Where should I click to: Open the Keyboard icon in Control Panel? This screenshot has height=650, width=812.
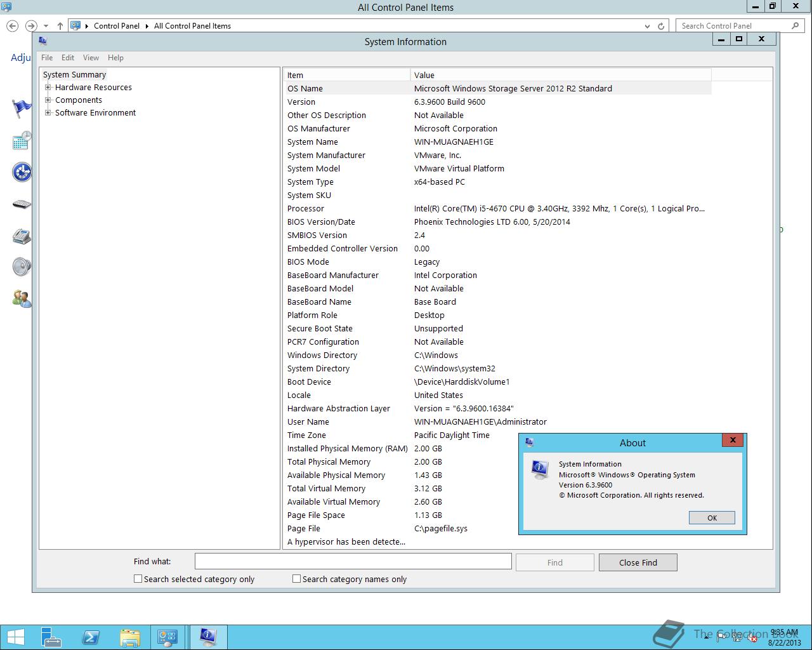pos(22,204)
